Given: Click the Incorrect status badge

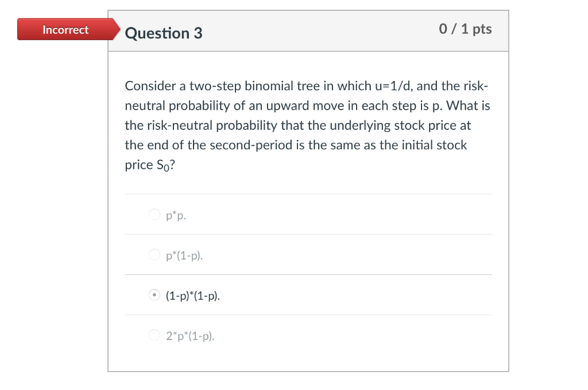Looking at the screenshot, I should (65, 30).
